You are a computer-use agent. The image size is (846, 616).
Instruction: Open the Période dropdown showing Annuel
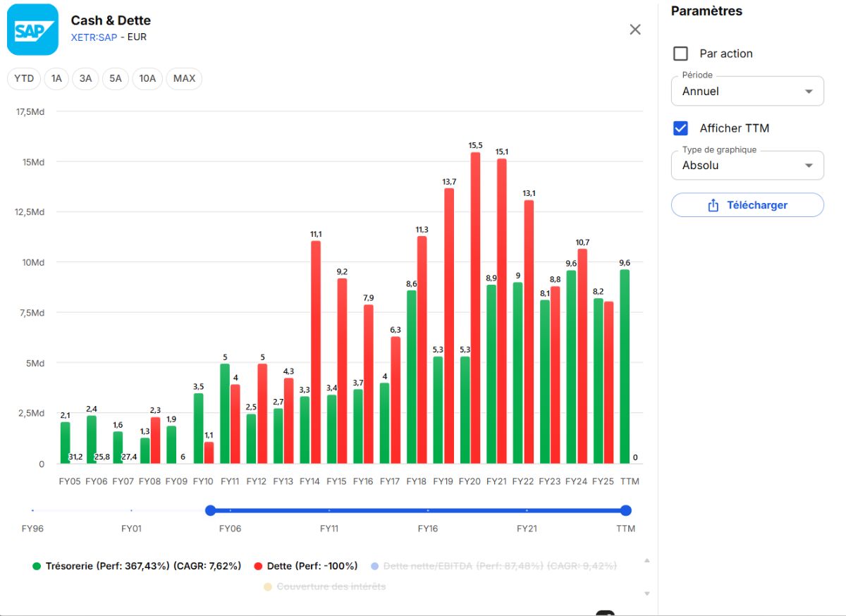747,91
